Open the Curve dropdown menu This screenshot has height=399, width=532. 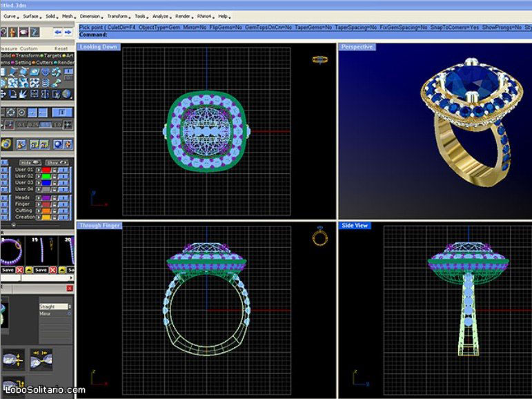11,15
